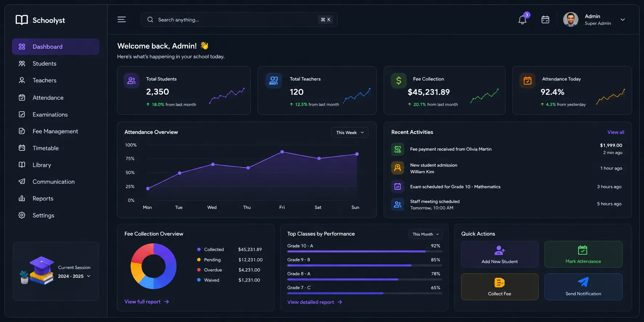Click the $1,999.00 payment amount
This screenshot has height=322, width=644.
(611, 145)
